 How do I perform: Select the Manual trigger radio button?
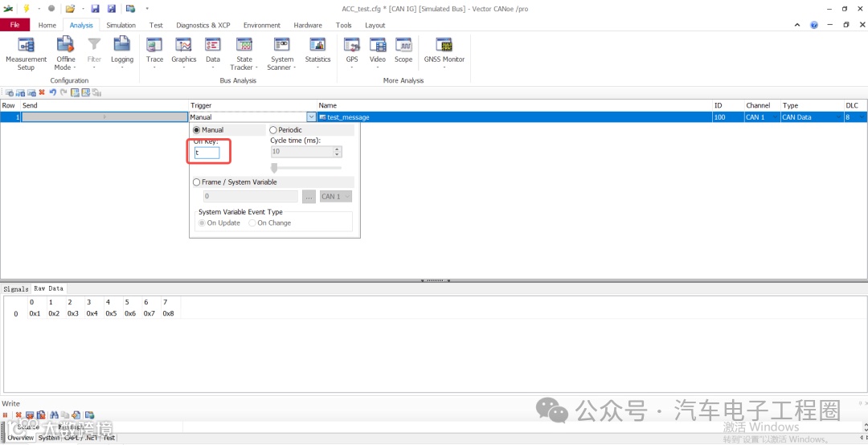[x=197, y=130]
